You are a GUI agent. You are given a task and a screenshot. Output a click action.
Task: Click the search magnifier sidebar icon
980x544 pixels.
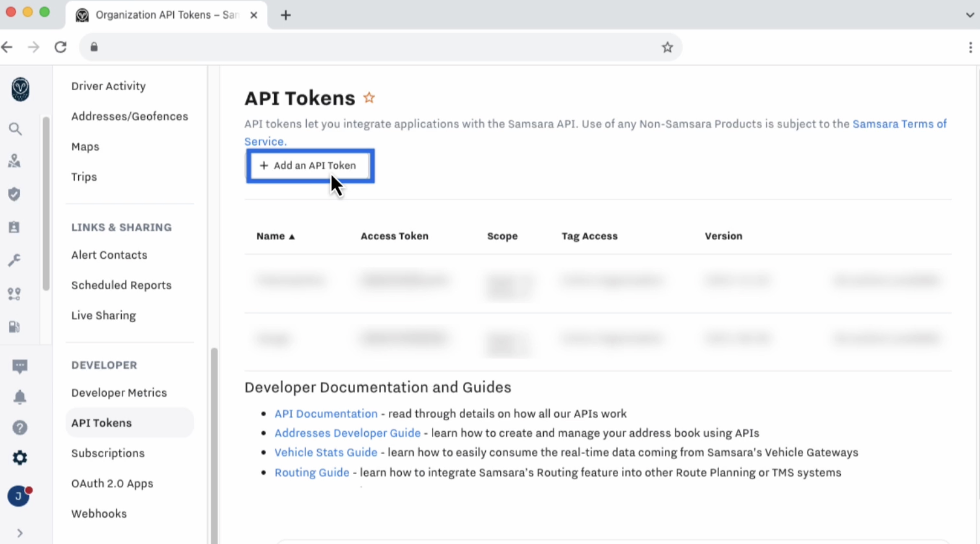pos(15,129)
